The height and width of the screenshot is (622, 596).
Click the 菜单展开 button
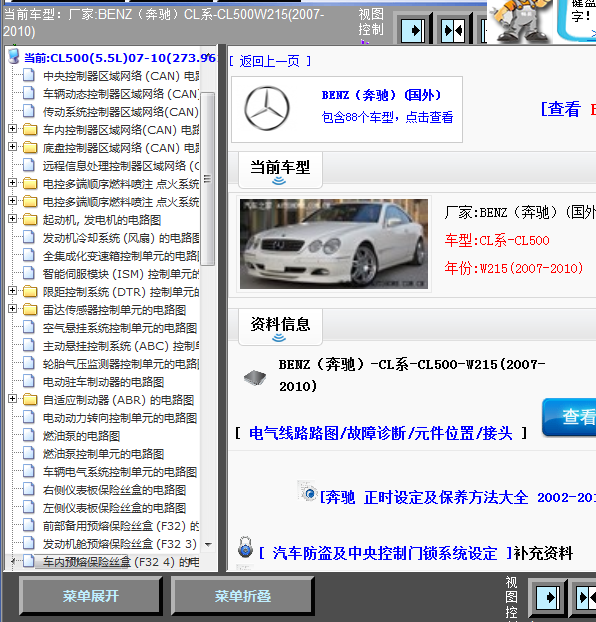tap(90, 596)
